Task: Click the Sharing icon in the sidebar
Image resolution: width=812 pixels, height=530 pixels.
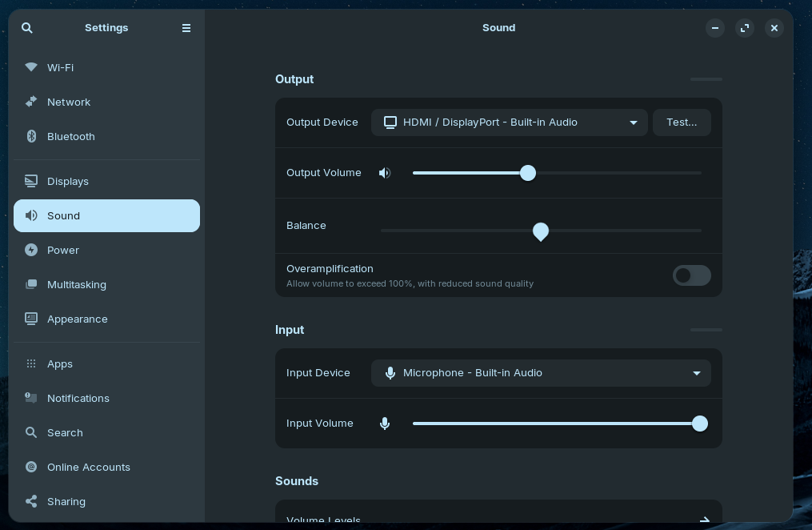Action: tap(31, 501)
